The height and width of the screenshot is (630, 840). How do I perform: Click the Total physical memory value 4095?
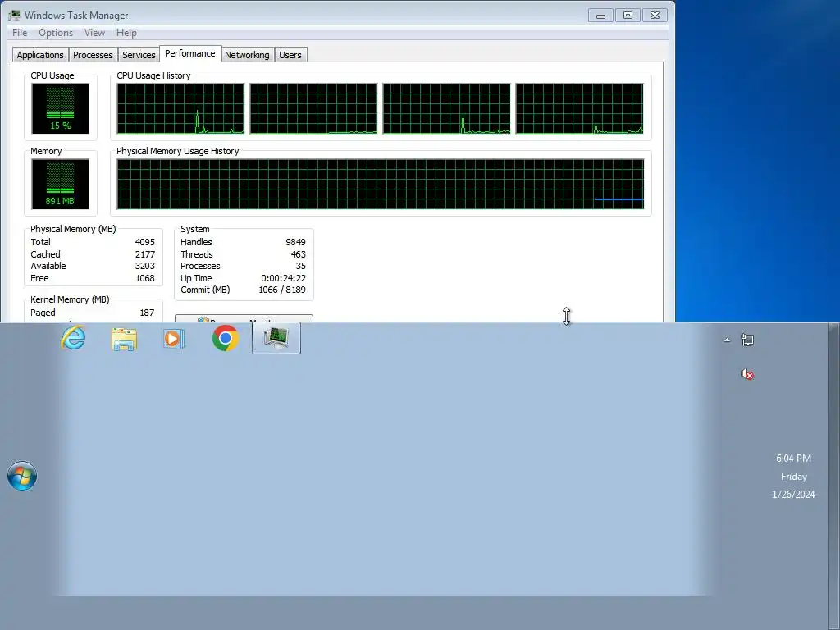[144, 242]
